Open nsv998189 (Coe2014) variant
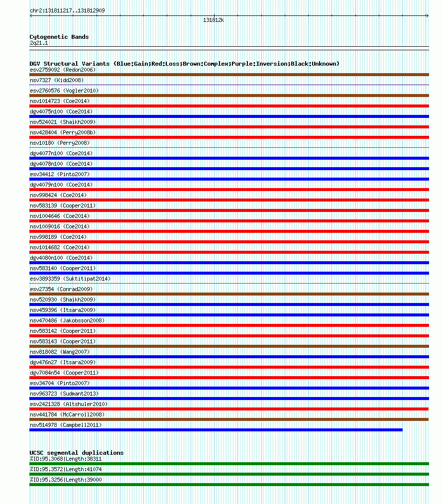The height and width of the screenshot is (504, 443). click(58, 237)
